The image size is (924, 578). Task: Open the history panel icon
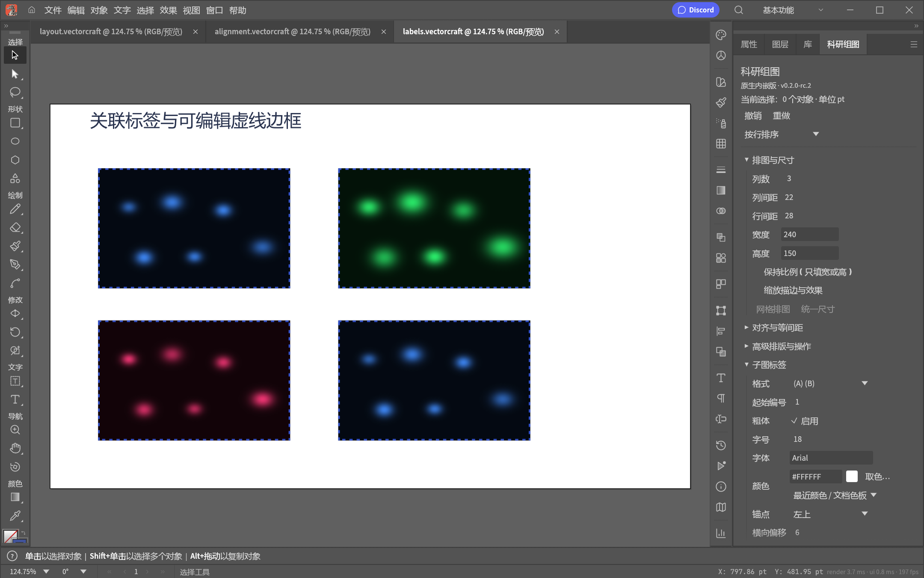pyautogui.click(x=721, y=445)
